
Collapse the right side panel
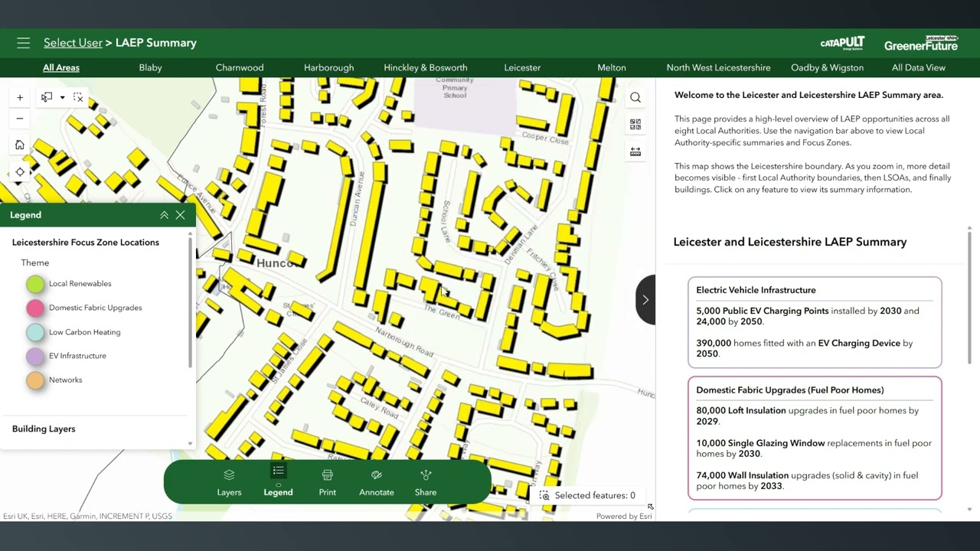(645, 300)
